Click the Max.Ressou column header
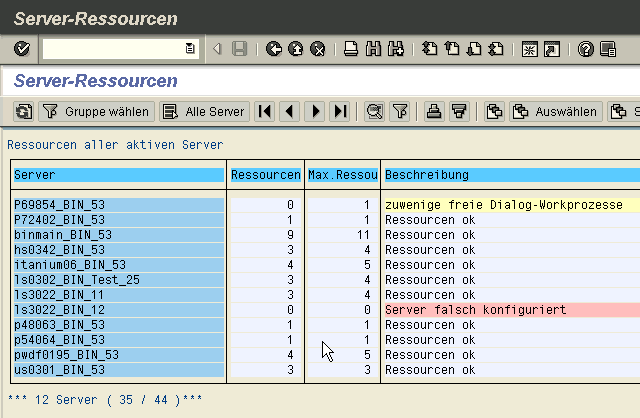This screenshot has height=418, width=640. click(342, 175)
